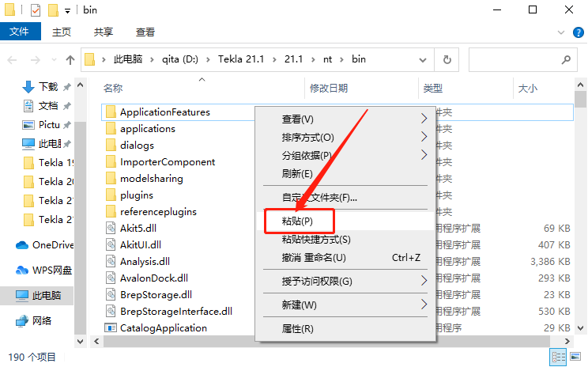Viewport: 588px width, 367px height.
Task: Sort by the 名称 column header
Action: [x=203, y=88]
